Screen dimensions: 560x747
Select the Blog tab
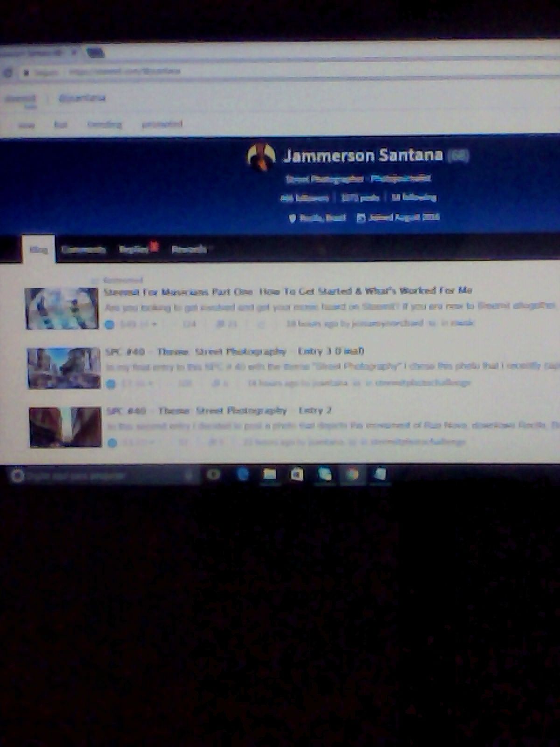point(38,249)
